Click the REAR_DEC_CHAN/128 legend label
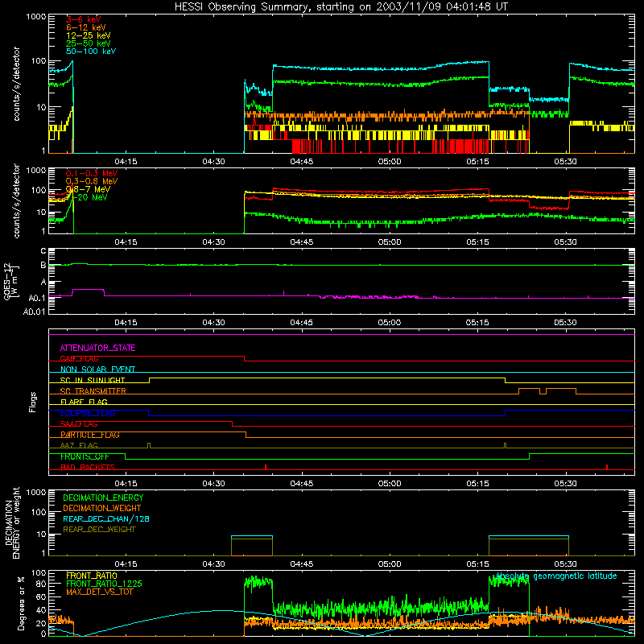Image resolution: width=644 pixels, height=644 pixels. [106, 518]
